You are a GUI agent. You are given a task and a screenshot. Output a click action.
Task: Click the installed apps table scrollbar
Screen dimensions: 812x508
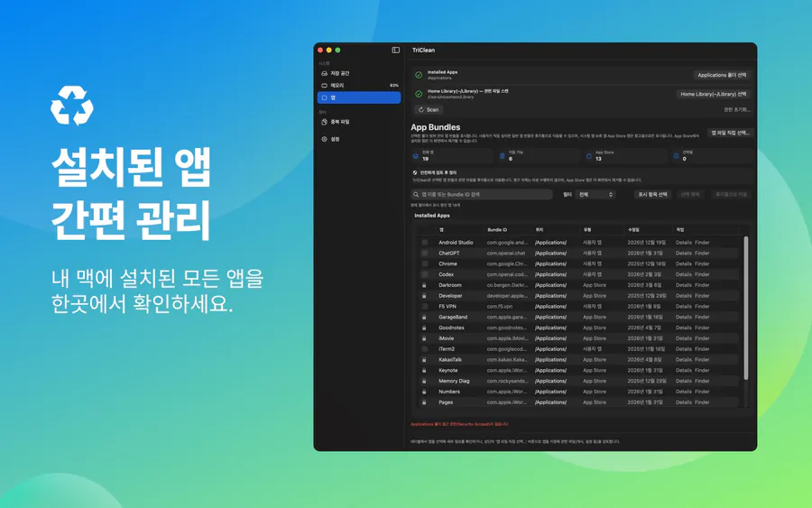click(746, 308)
